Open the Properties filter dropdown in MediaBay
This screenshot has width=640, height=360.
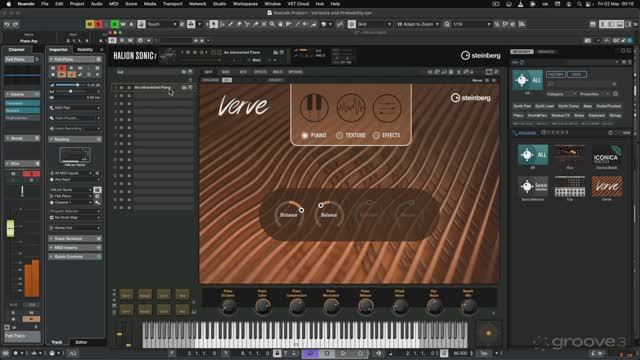(x=595, y=94)
